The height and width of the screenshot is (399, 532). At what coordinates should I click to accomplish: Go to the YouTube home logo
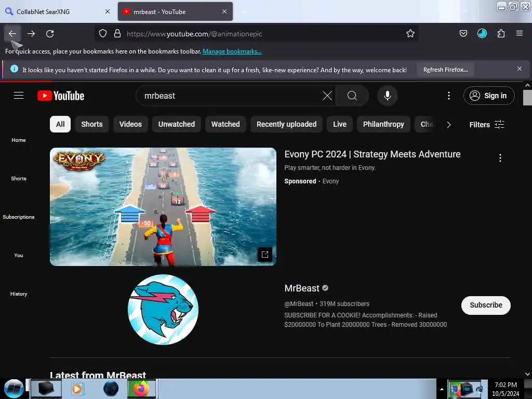point(61,96)
